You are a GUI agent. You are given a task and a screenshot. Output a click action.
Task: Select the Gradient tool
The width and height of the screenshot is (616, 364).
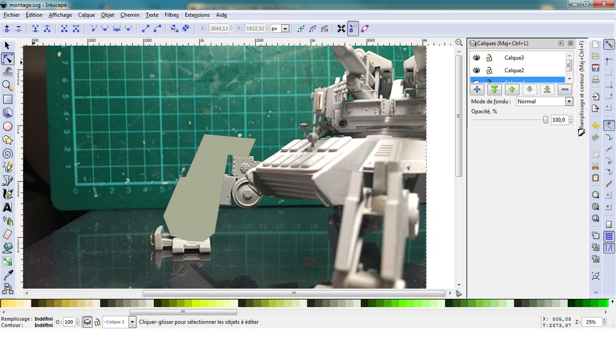point(8,262)
